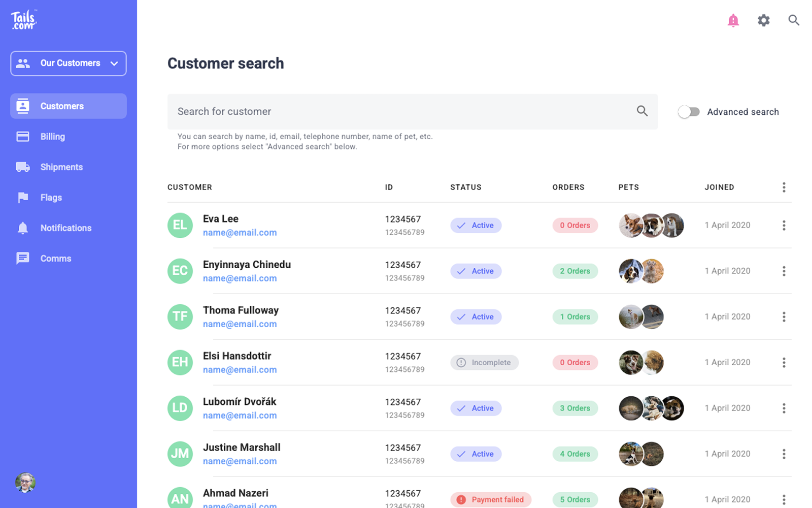Click the top-right search magnifier icon
Screen dimensions: 812x508
(x=794, y=20)
